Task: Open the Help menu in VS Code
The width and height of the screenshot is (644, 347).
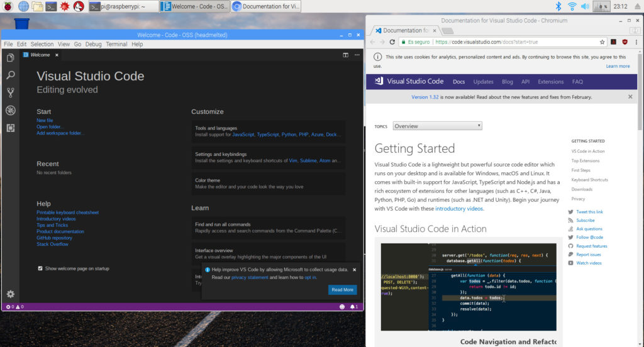Action: point(137,44)
